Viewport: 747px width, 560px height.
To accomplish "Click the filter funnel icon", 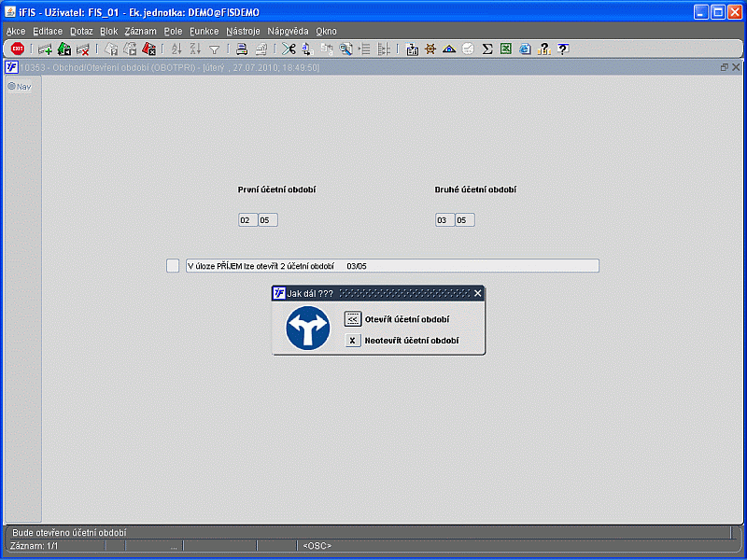I will click(x=214, y=49).
